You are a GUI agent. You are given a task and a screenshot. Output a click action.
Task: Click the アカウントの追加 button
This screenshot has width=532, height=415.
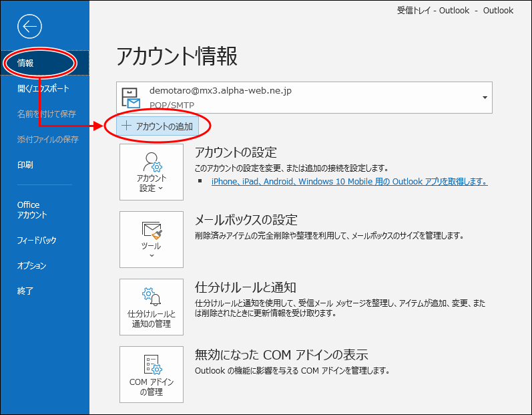pyautogui.click(x=158, y=126)
